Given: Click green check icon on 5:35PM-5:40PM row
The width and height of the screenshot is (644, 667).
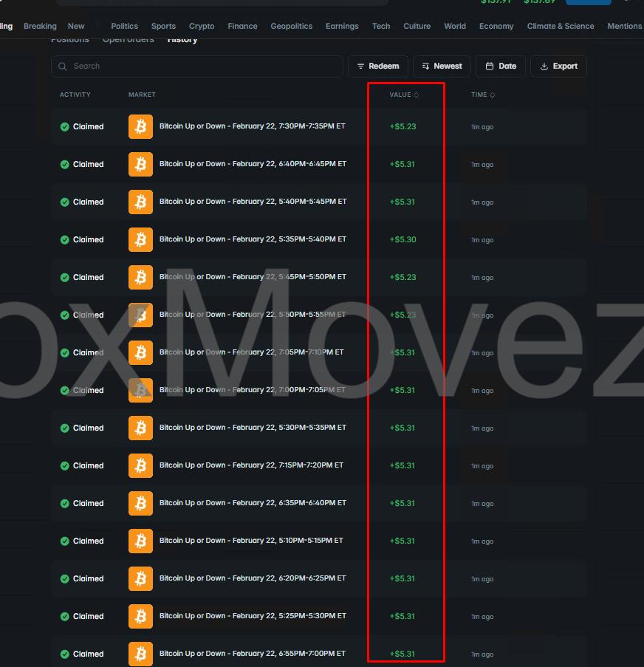Looking at the screenshot, I should (x=65, y=239).
